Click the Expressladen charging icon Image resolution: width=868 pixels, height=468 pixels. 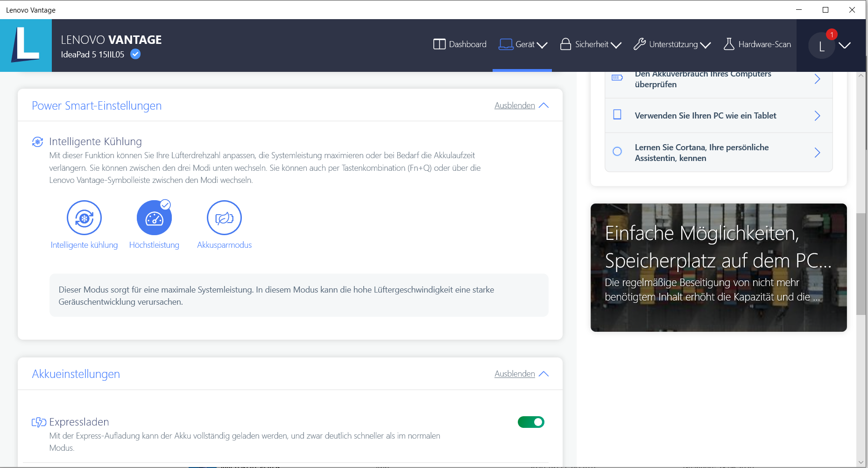(39, 422)
